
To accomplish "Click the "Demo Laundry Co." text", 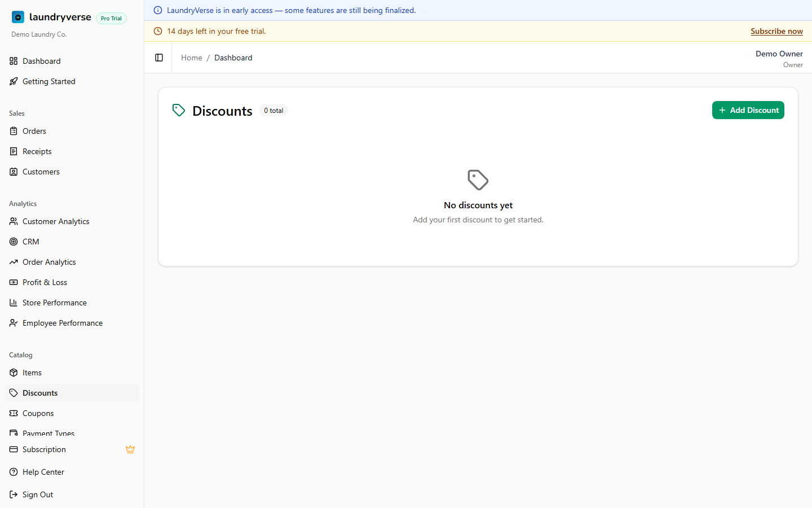I will [39, 34].
